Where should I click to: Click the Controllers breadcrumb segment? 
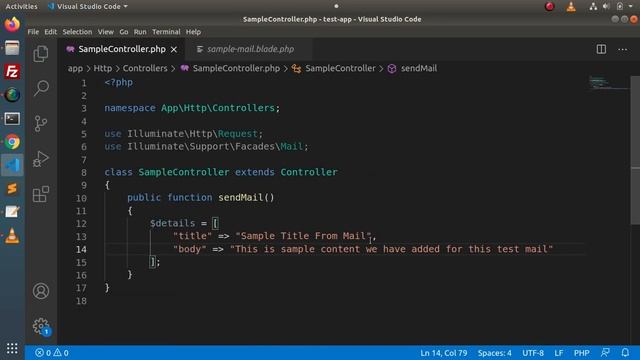(x=145, y=69)
